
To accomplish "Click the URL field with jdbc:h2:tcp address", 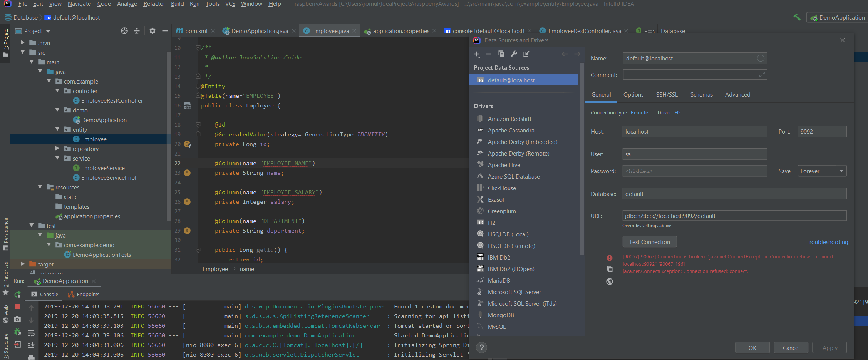I will tap(734, 216).
